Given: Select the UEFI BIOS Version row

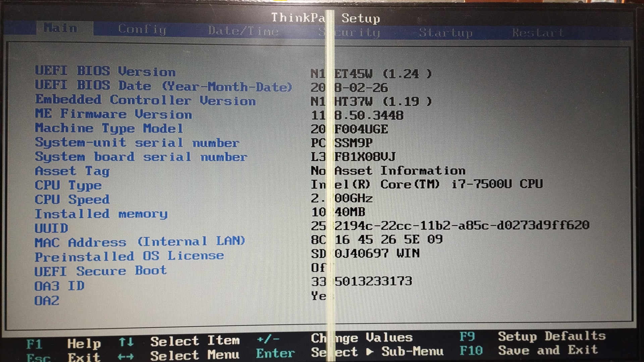Looking at the screenshot, I should point(105,71).
